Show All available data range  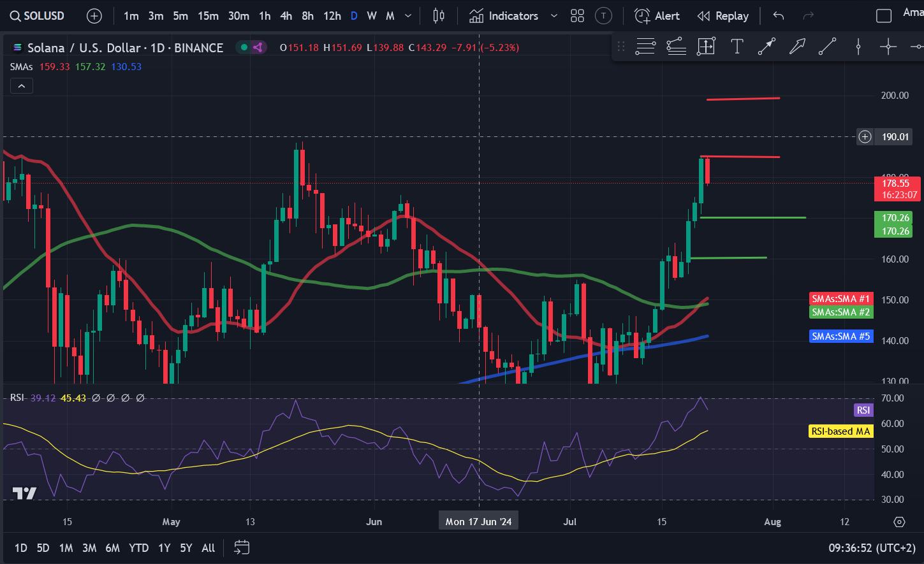[x=208, y=547]
